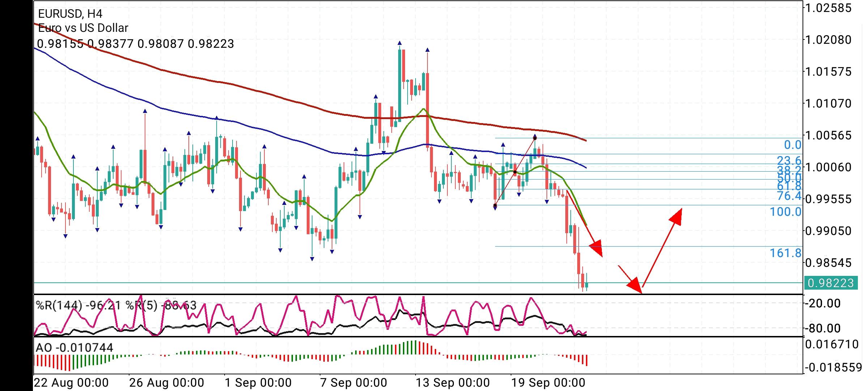Select the 26 Aug 00:00 time label
The image size is (868, 391).
tap(167, 382)
